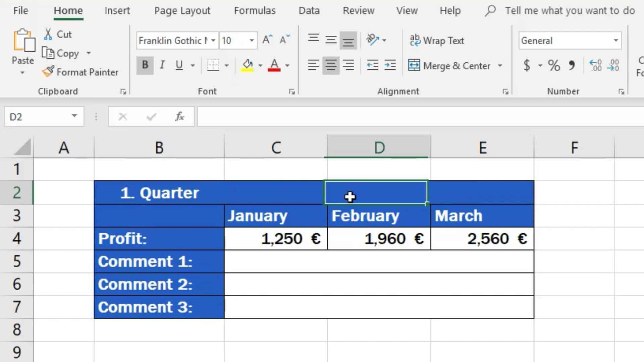Click the Italic formatting icon
Viewport: 644px width, 362px height.
(x=163, y=65)
